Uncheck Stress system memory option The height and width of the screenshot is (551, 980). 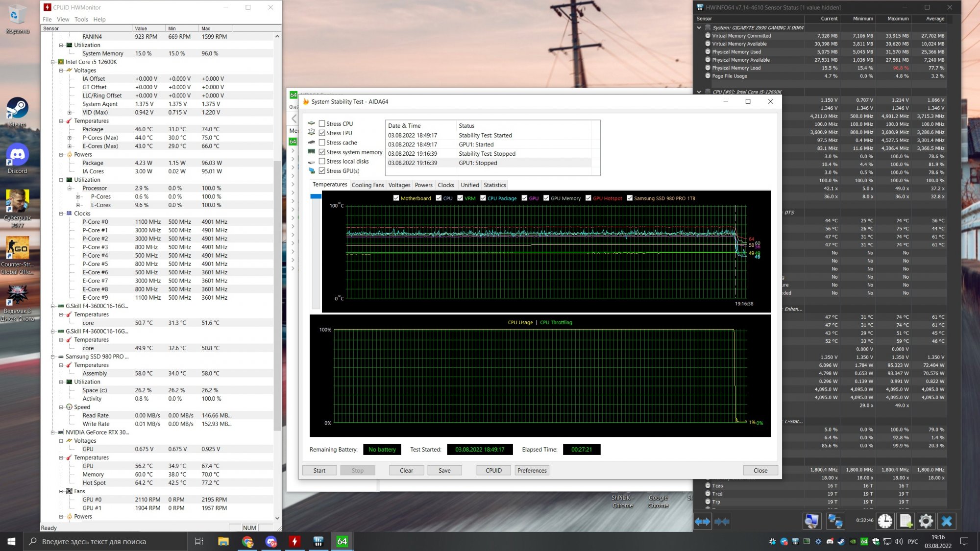322,152
